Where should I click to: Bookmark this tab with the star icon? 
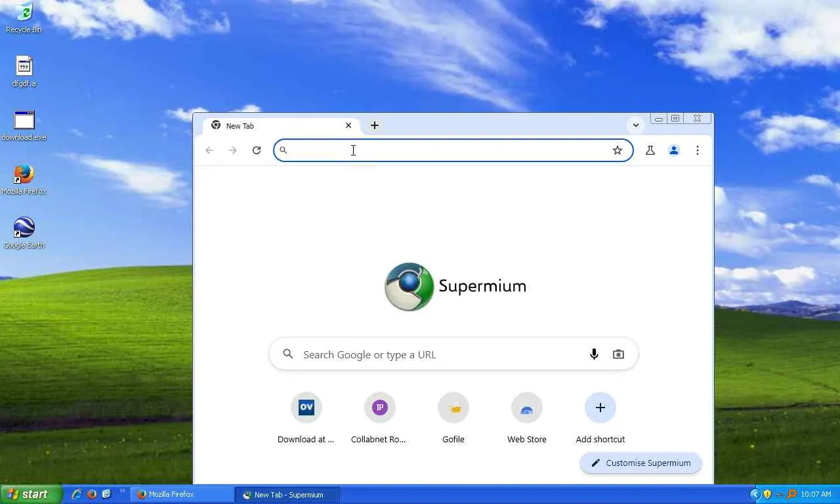tap(618, 150)
